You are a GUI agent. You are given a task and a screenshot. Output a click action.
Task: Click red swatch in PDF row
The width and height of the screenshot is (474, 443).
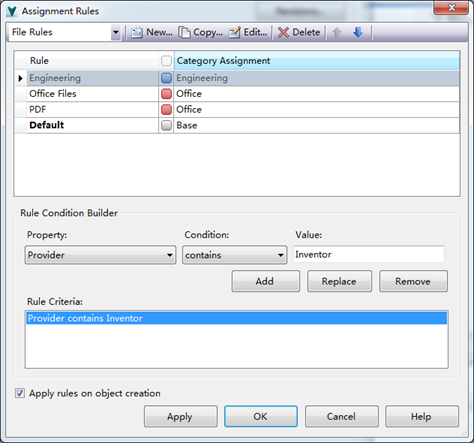166,109
